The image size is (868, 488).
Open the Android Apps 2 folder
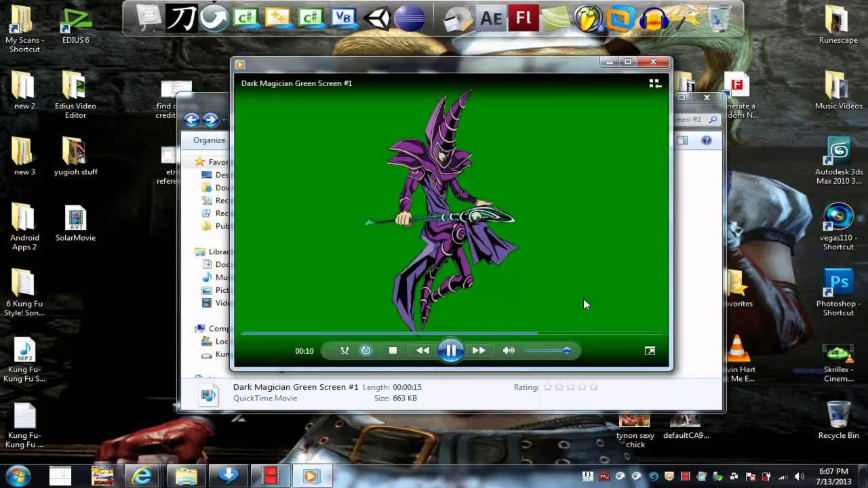click(x=24, y=226)
